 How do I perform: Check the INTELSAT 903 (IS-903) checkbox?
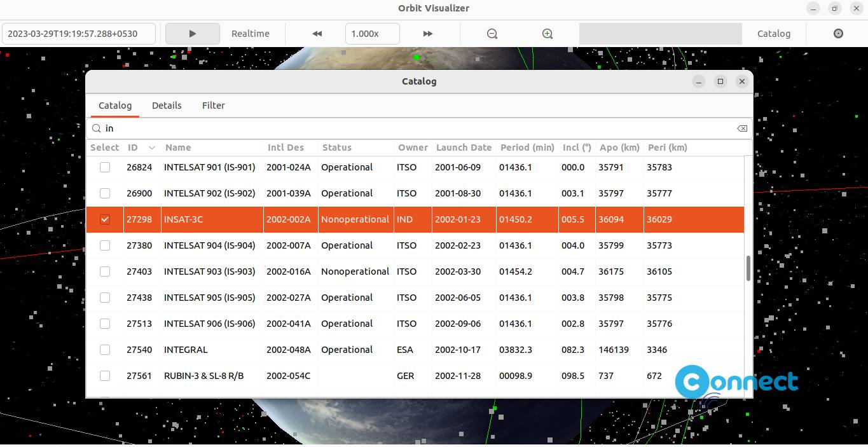coord(105,272)
